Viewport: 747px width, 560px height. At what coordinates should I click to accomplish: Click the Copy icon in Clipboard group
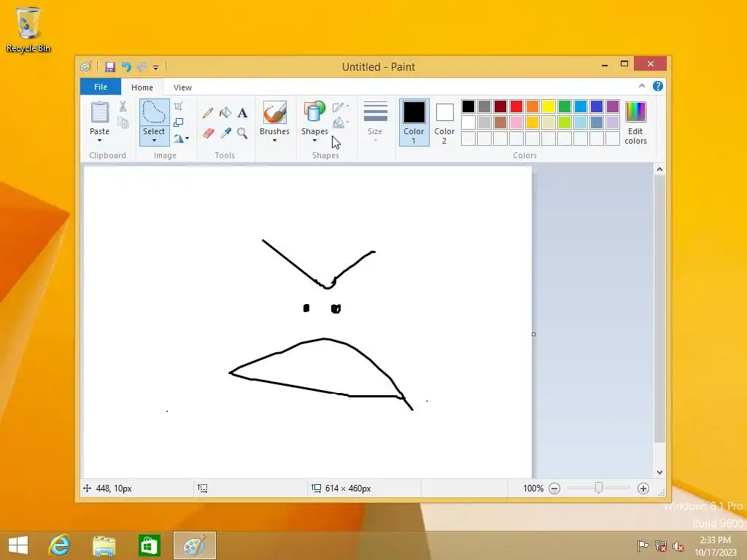coord(123,122)
